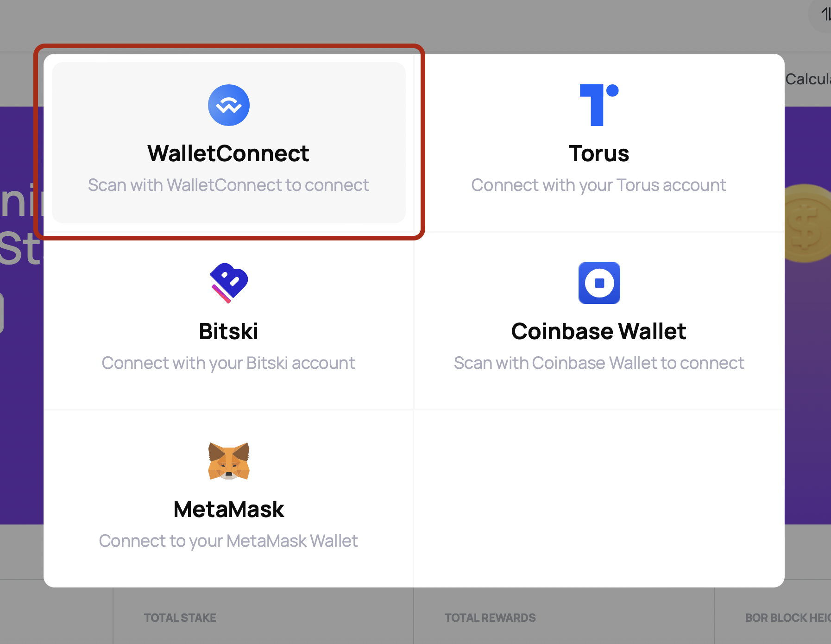Connect to your MetaMask Wallet
This screenshot has width=831, height=644.
(x=228, y=541)
